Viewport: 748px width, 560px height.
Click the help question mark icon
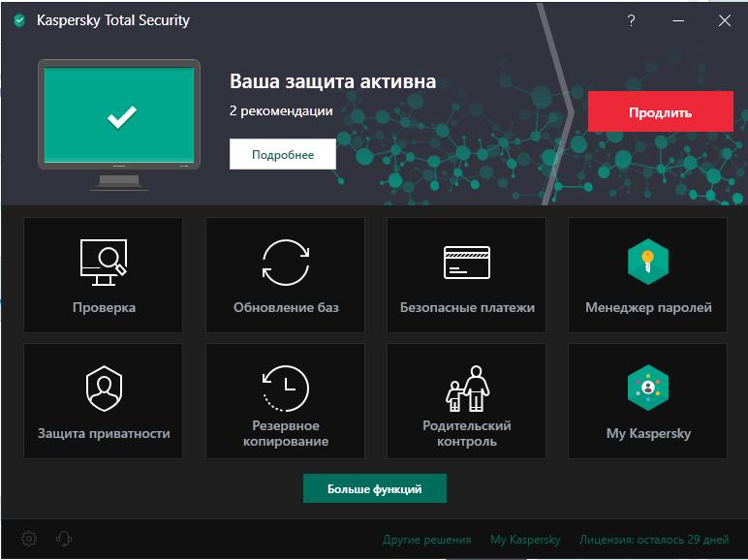[x=631, y=20]
